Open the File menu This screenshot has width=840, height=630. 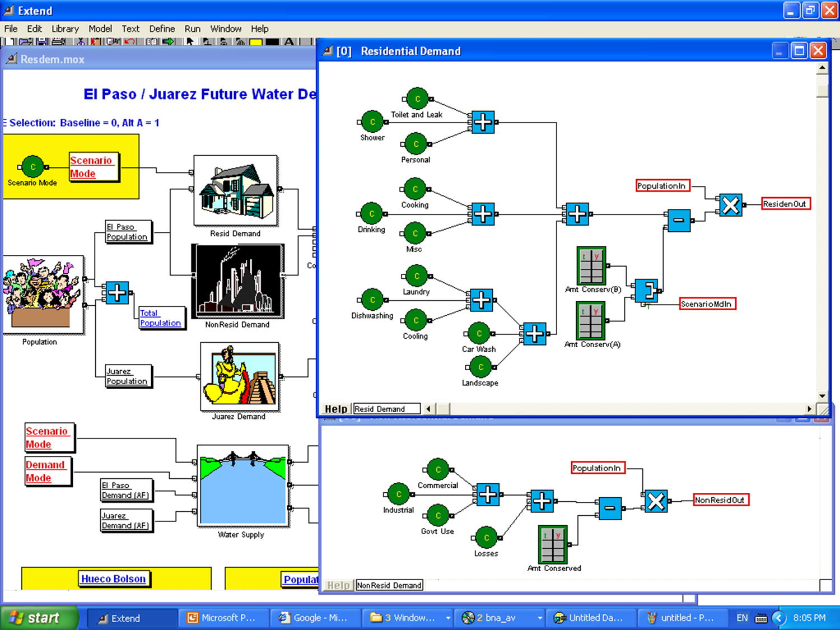11,29
